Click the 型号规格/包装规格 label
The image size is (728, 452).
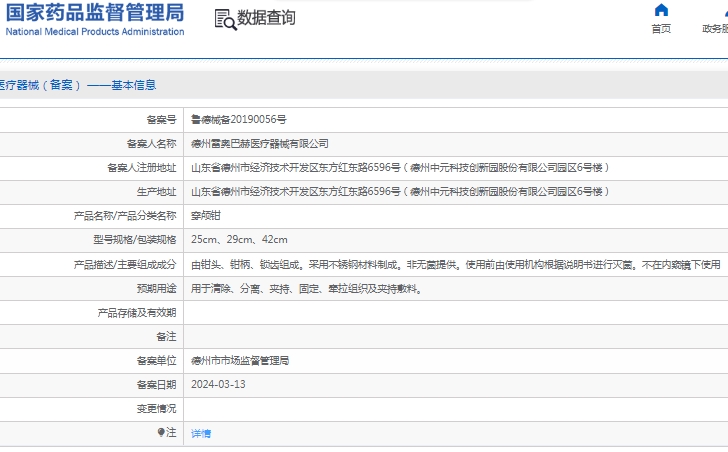tap(135, 239)
